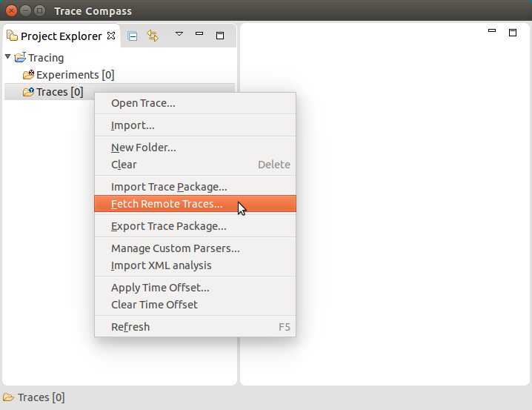532x410 pixels.
Task: Select the Experiments [0] folder icon
Action: click(29, 75)
